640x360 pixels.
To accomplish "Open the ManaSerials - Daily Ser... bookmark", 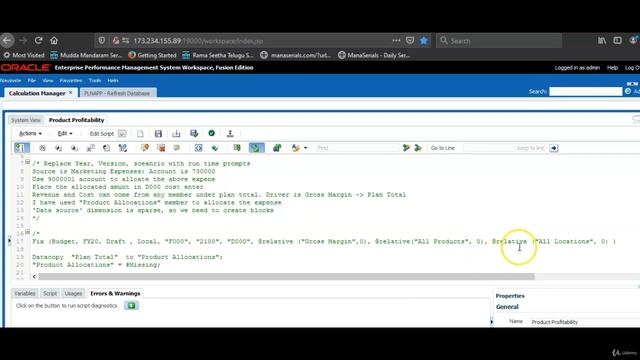I will pyautogui.click(x=374, y=55).
